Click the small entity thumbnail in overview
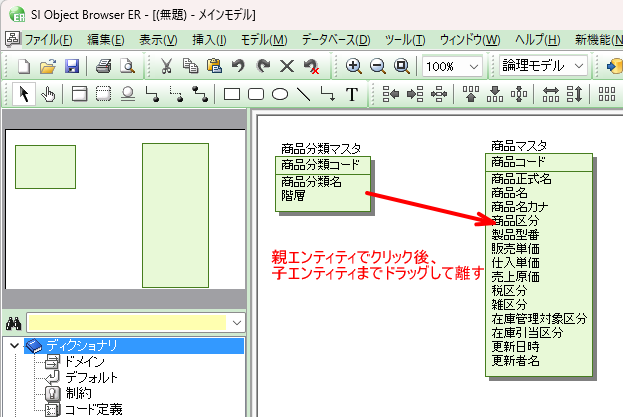The height and width of the screenshot is (417, 623). (x=45, y=167)
